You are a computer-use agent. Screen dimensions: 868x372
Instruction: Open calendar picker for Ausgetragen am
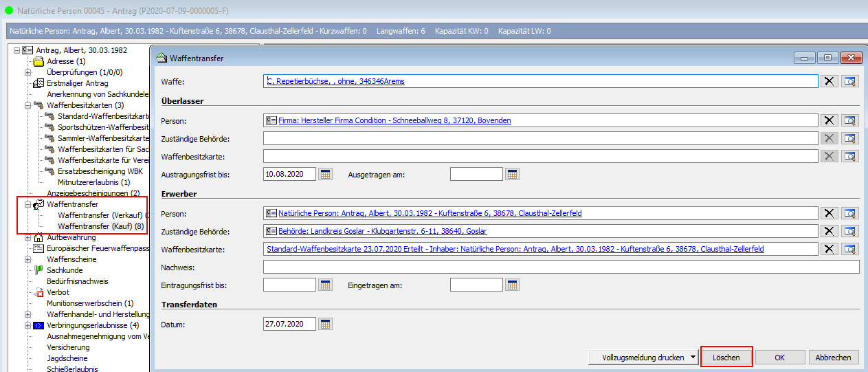tap(512, 174)
